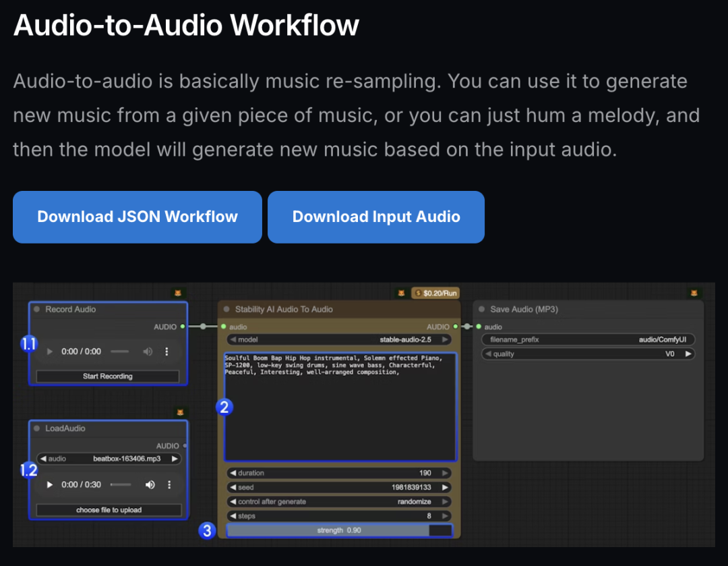Click volume icon in Record Audio player

[x=148, y=351]
